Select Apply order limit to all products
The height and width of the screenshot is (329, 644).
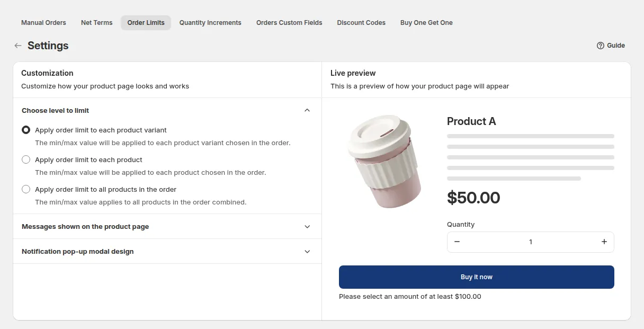26,189
